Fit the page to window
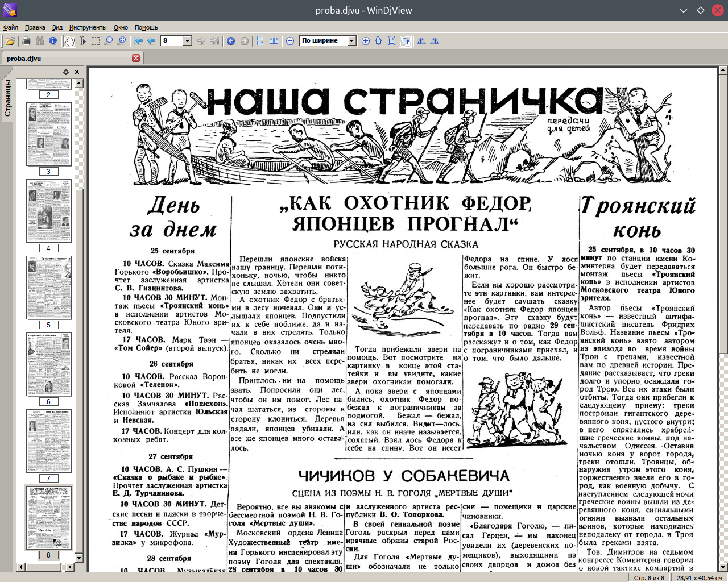This screenshot has height=582, width=728. tap(391, 41)
